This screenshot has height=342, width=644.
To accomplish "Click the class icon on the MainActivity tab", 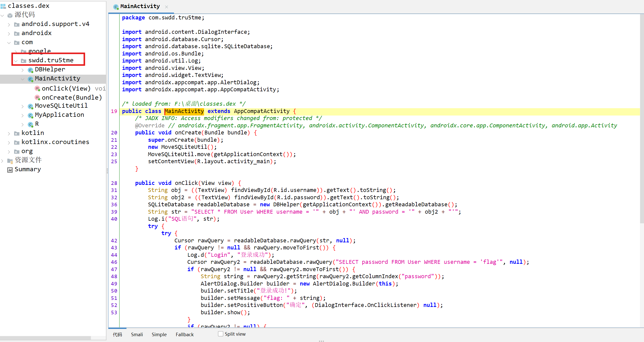I will (x=116, y=7).
